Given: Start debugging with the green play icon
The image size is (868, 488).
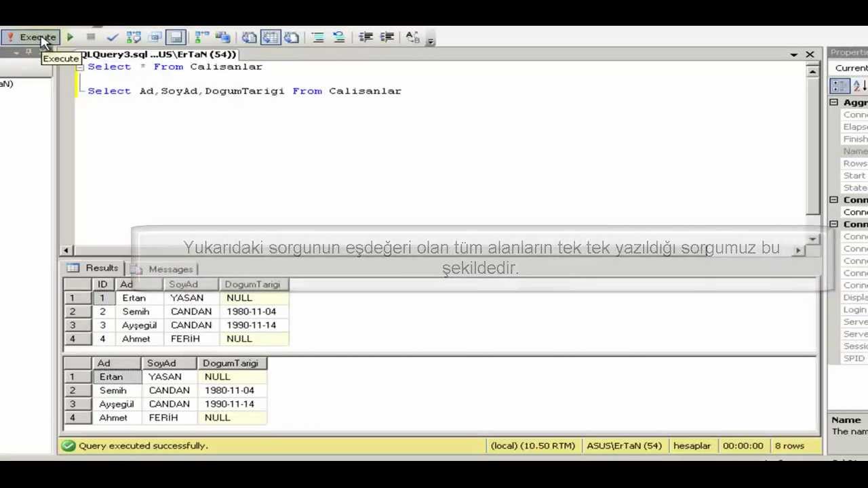Looking at the screenshot, I should 70,37.
